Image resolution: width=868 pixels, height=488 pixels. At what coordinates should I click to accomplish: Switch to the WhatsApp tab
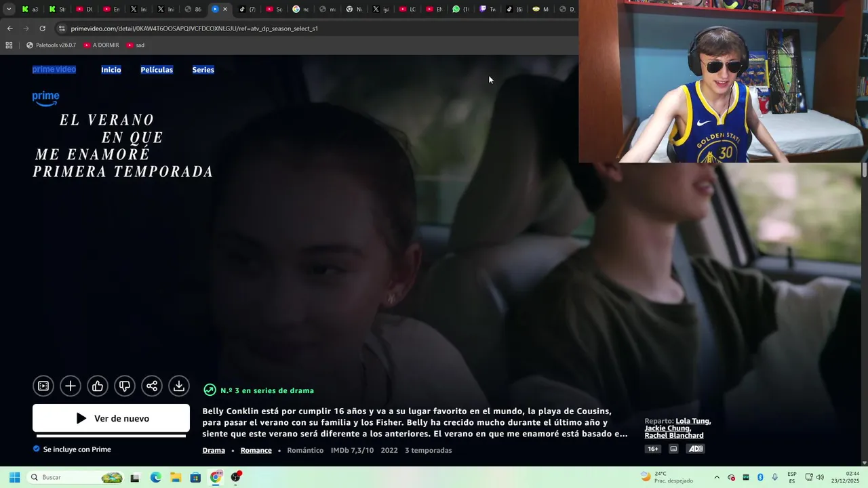[460, 9]
